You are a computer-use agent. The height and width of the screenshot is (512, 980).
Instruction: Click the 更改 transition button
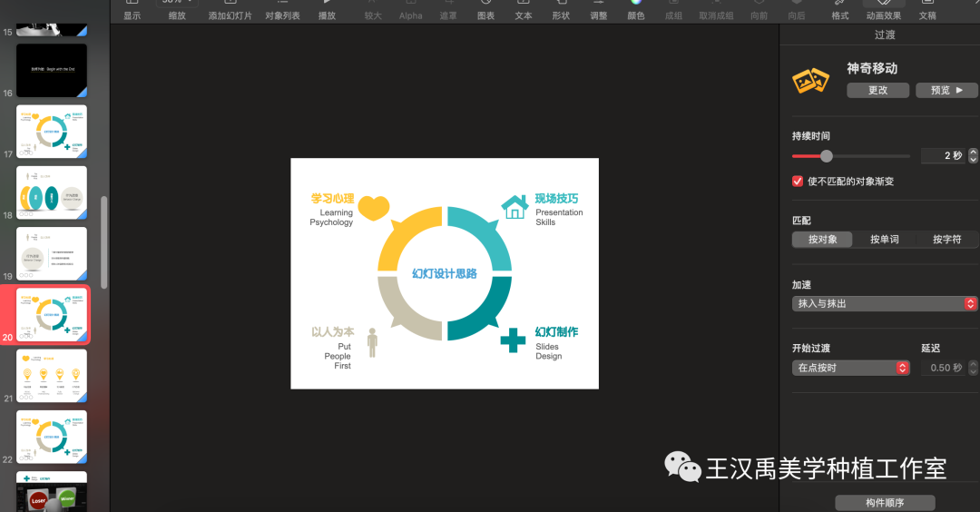pyautogui.click(x=878, y=90)
